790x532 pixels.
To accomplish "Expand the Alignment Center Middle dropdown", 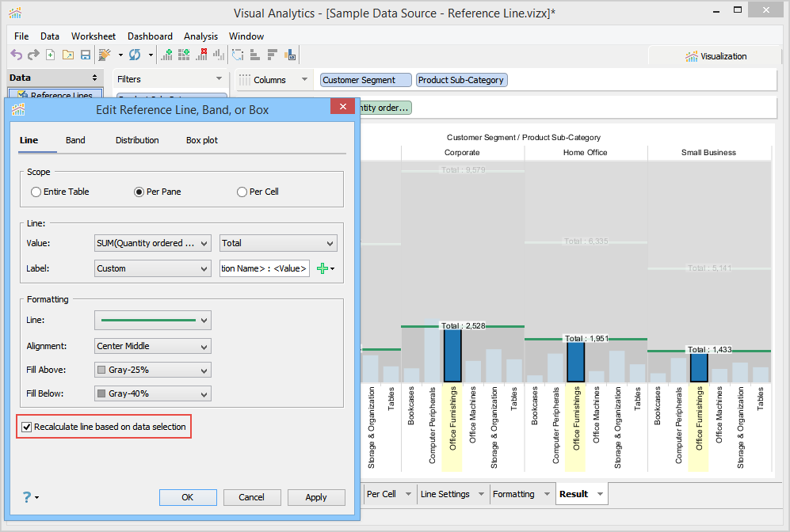I will click(x=152, y=346).
